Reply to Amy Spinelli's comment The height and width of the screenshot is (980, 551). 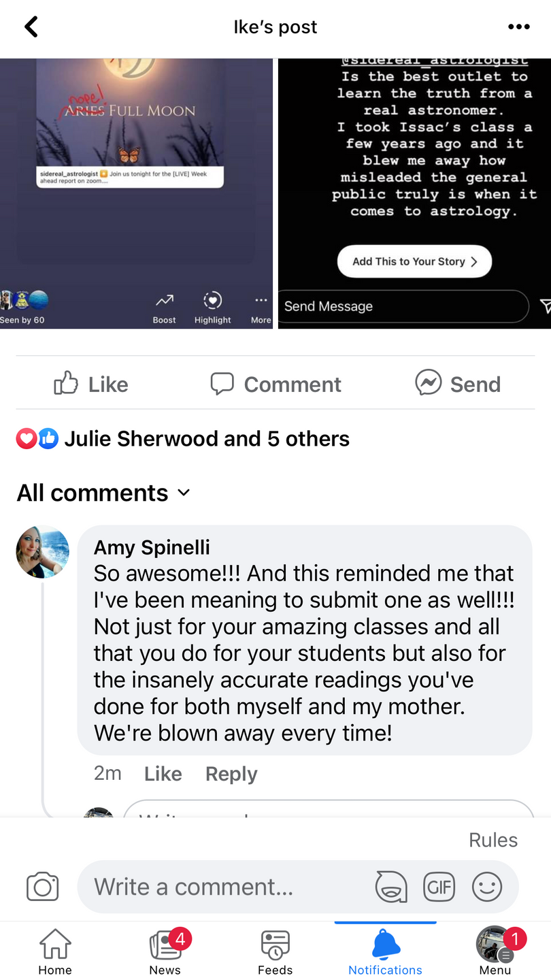click(x=231, y=774)
